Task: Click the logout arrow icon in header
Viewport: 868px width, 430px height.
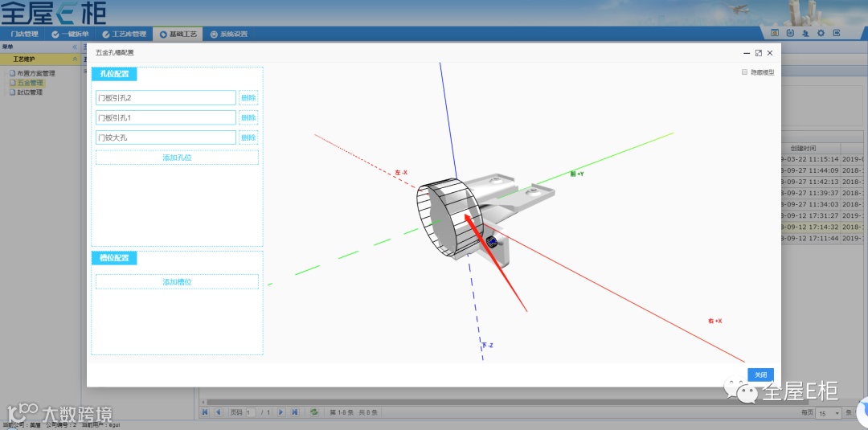Action: click(x=837, y=33)
